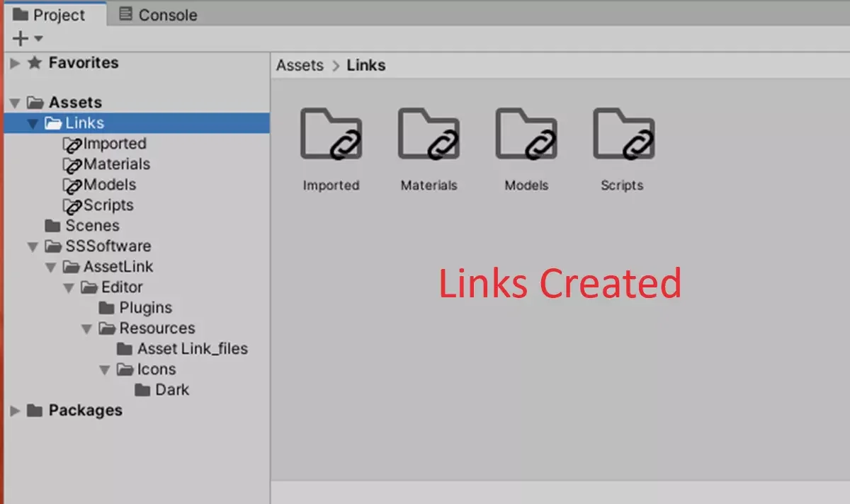Select the Scripts row in tree
Viewport: 850px width, 504px height.
[x=137, y=205]
